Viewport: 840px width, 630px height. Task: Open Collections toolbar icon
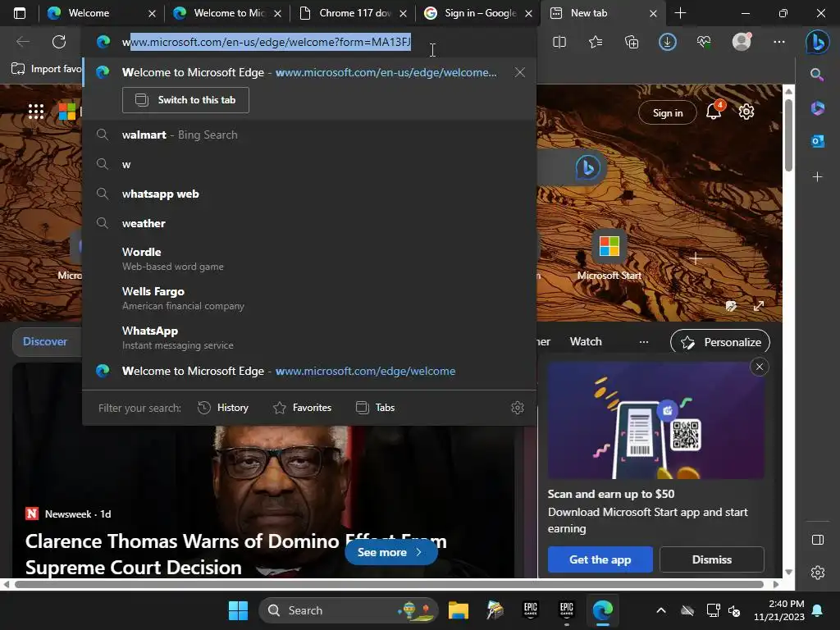[632, 42]
